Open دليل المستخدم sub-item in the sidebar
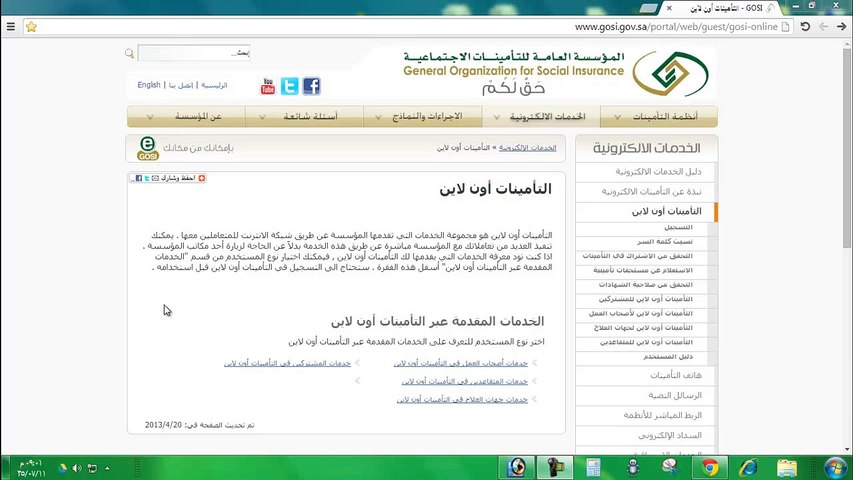Viewport: 853px width, 480px height. [668, 357]
